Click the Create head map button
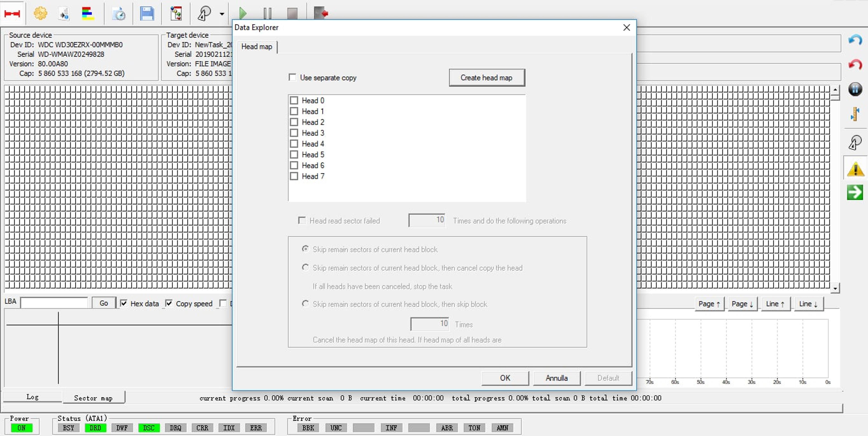This screenshot has height=436, width=868. tap(487, 78)
